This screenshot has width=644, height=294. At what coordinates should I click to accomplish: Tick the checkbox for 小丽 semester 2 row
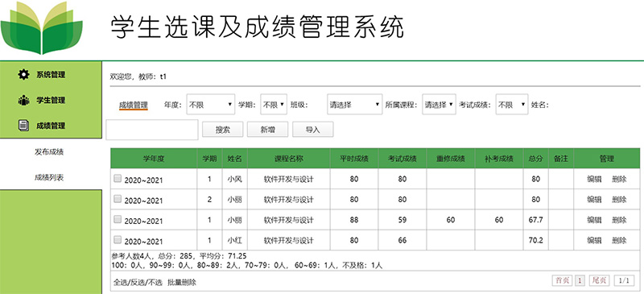pos(118,199)
